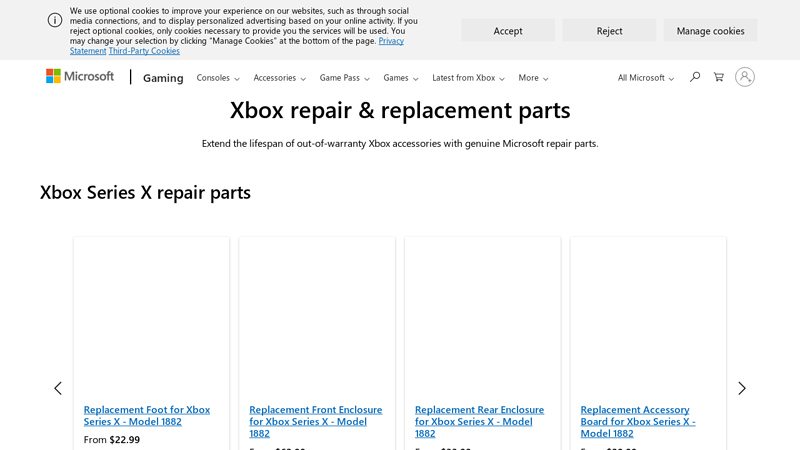Expand Latest from Xbox menu
Viewport: 800px width, 450px height.
point(468,78)
